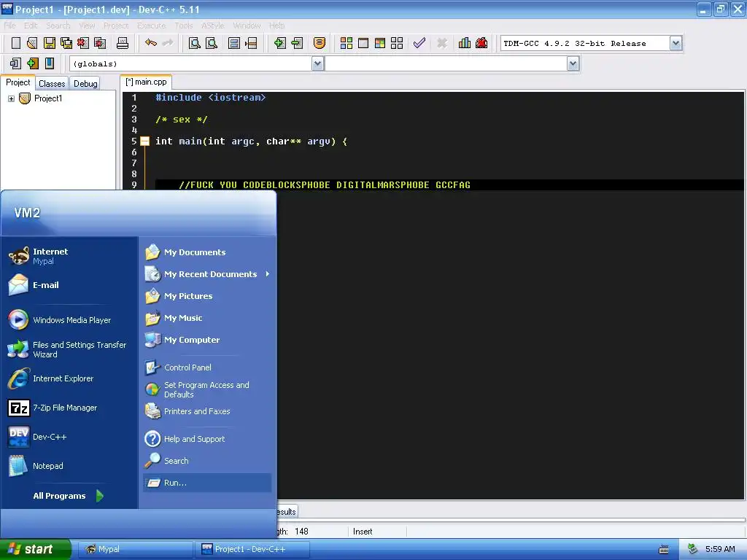The width and height of the screenshot is (747, 560).
Task: Save the file with the floppy icon
Action: (x=50, y=43)
